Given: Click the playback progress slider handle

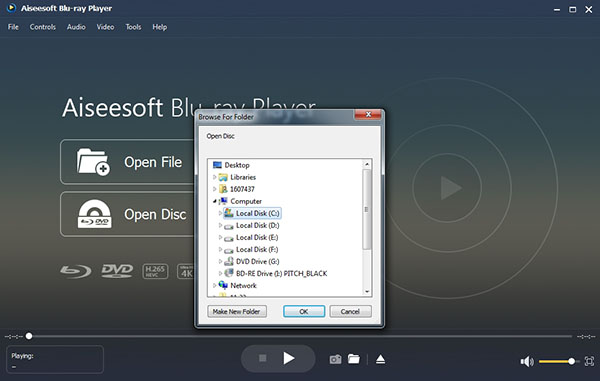Looking at the screenshot, I should pyautogui.click(x=29, y=336).
